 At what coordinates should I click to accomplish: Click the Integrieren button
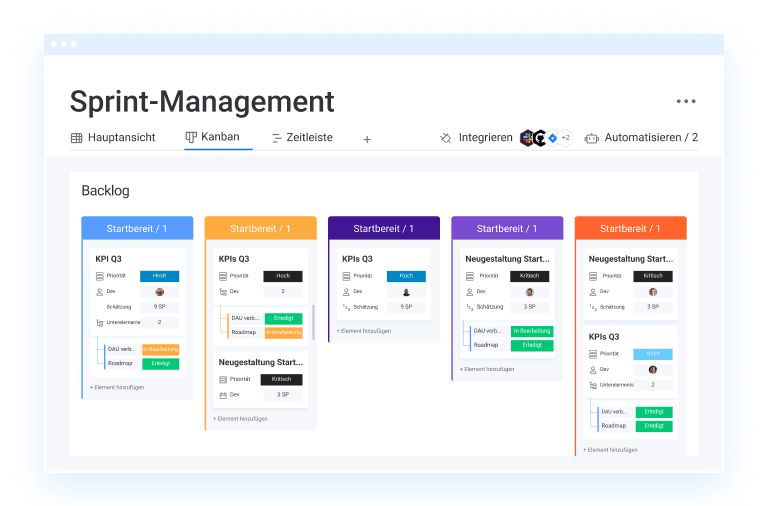(485, 138)
